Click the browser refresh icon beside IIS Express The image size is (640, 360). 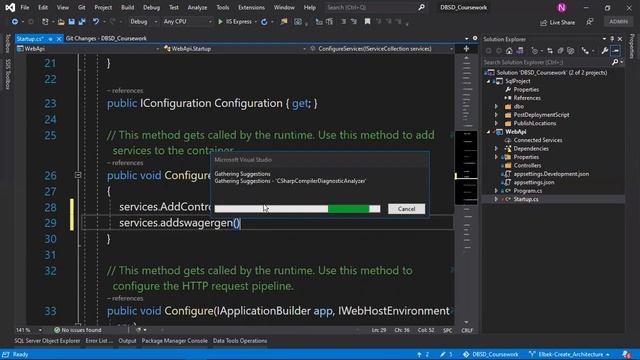coord(264,22)
